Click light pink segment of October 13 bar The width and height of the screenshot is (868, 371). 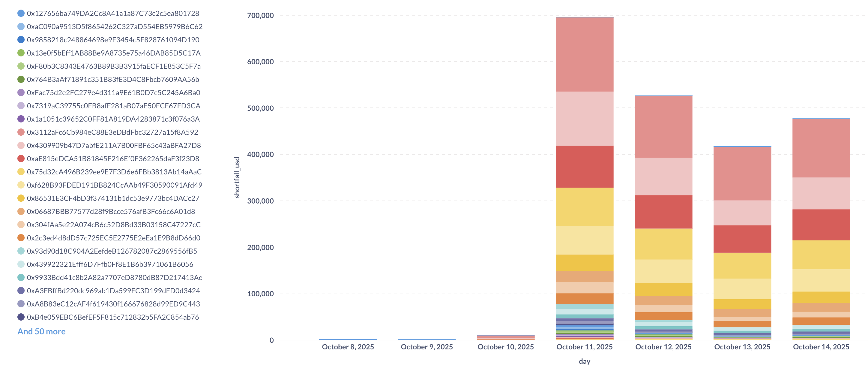tap(742, 213)
